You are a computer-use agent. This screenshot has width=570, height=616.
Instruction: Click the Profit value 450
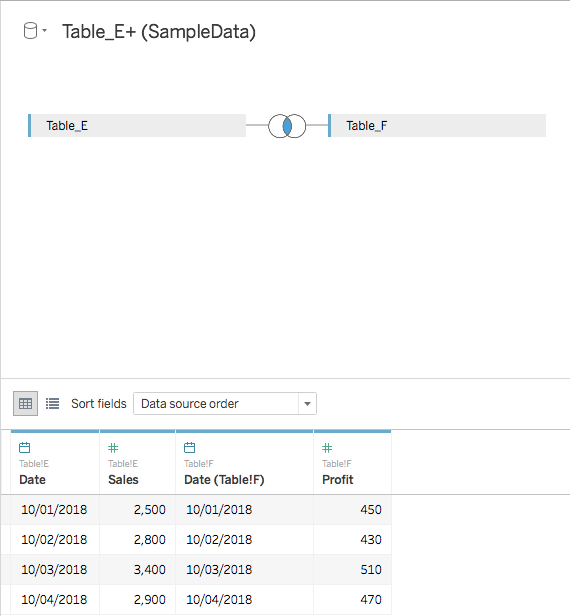(x=371, y=510)
